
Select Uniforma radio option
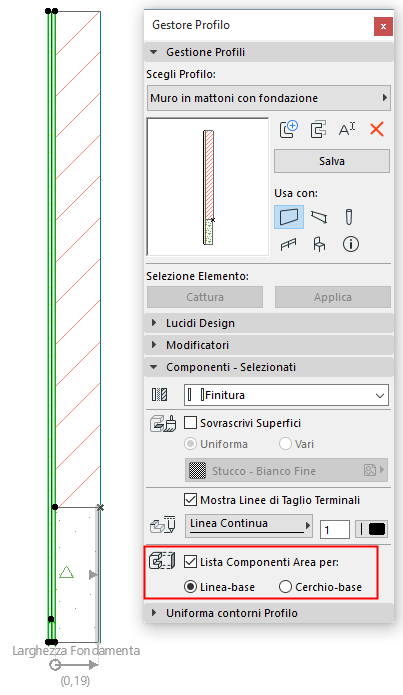(190, 444)
